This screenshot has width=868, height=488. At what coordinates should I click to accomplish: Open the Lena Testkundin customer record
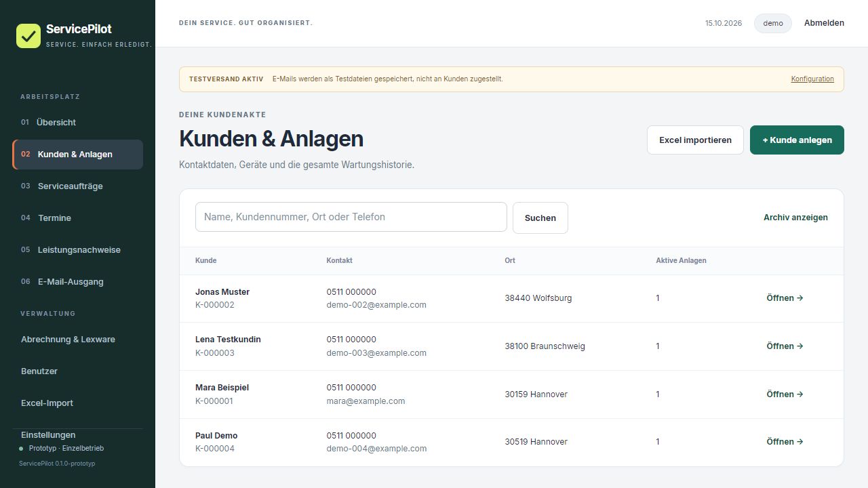tap(785, 346)
